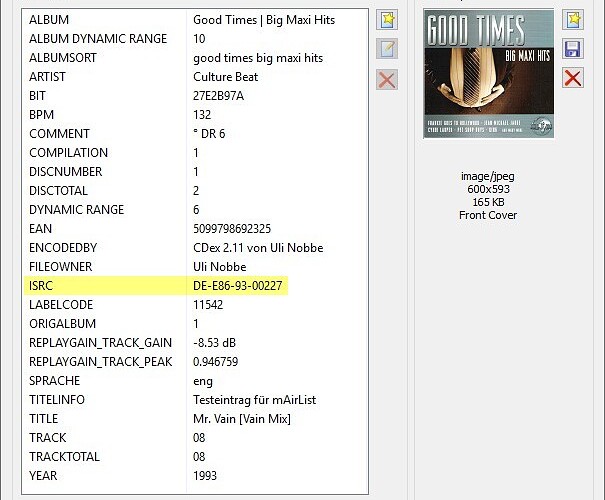This screenshot has width=605, height=500.
Task: Select the SPRACHE value 'eng'
Action: [203, 382]
